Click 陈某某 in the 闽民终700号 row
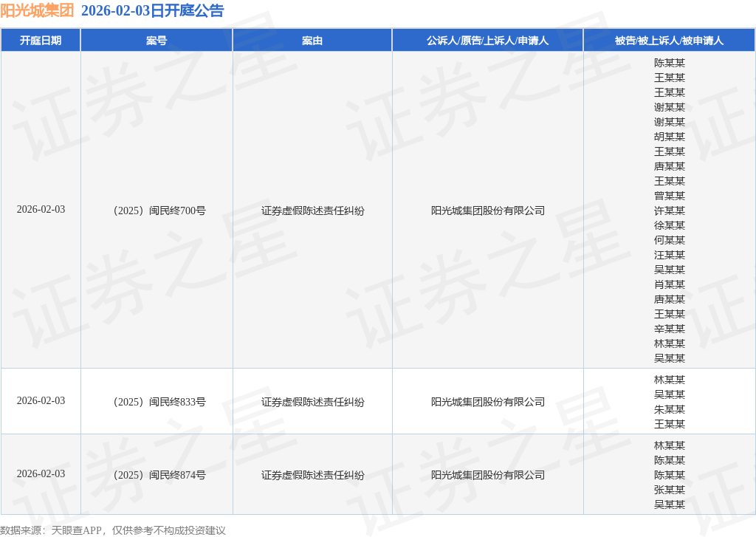This screenshot has height=537, width=756. tap(669, 63)
